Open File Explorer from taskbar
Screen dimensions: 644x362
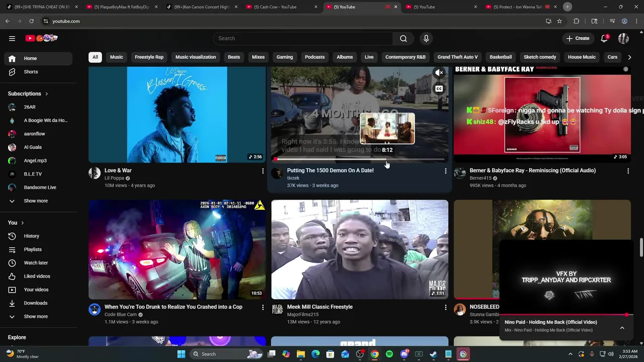click(301, 354)
